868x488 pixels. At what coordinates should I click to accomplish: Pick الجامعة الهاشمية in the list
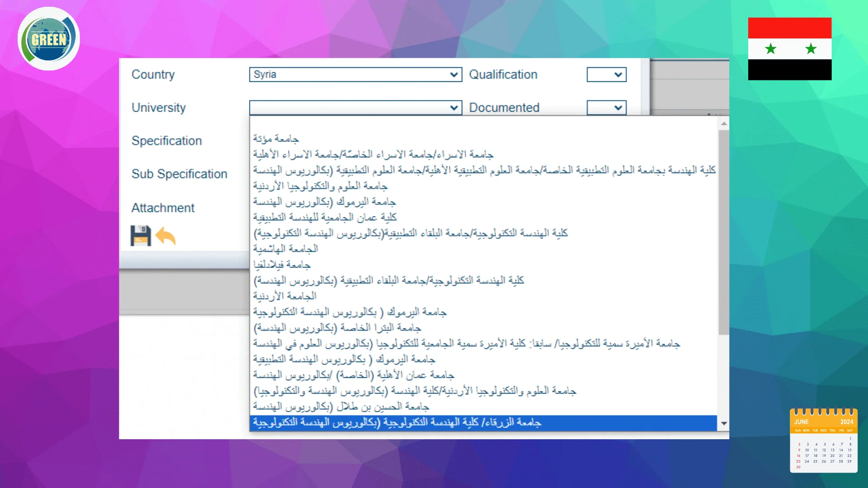pyautogui.click(x=286, y=249)
